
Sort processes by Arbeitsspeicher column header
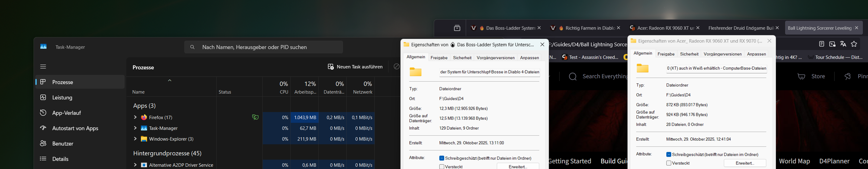305,87
